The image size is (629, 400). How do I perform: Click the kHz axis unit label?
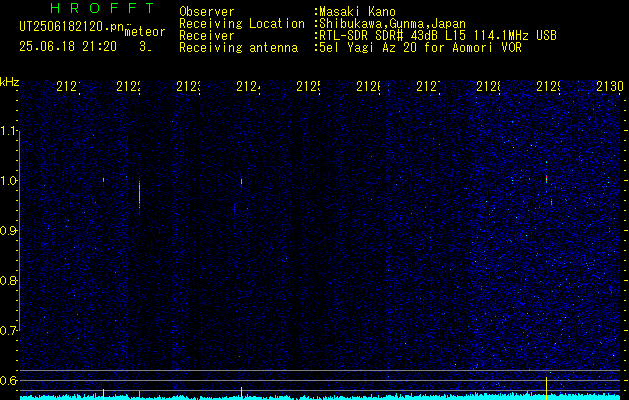click(10, 82)
